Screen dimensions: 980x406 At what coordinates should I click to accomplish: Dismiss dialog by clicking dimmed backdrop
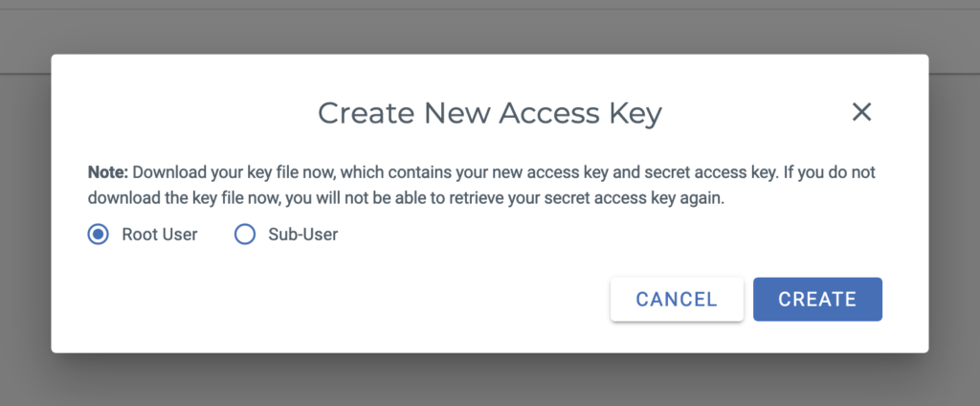[x=490, y=382]
